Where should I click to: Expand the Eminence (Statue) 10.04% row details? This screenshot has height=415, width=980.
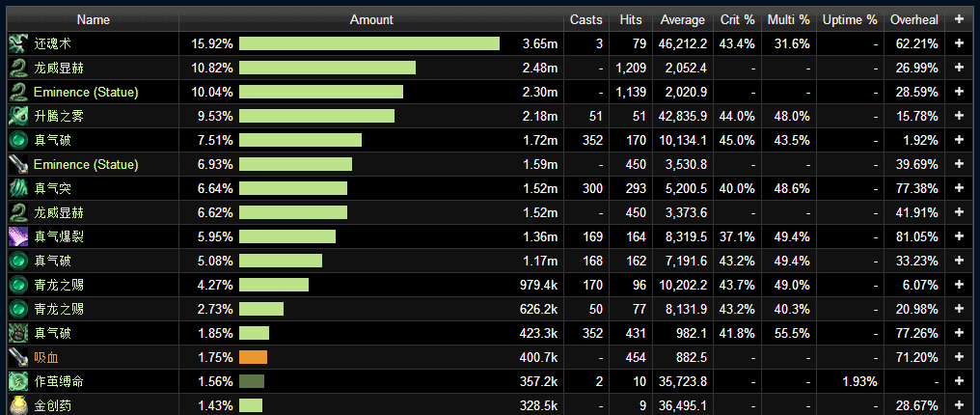click(x=960, y=93)
